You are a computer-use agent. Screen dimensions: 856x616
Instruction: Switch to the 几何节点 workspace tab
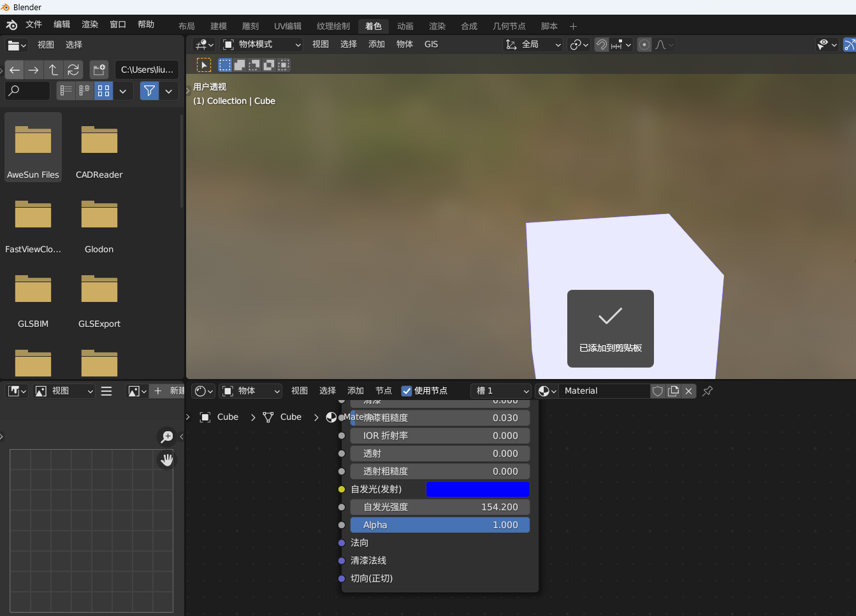click(x=509, y=26)
